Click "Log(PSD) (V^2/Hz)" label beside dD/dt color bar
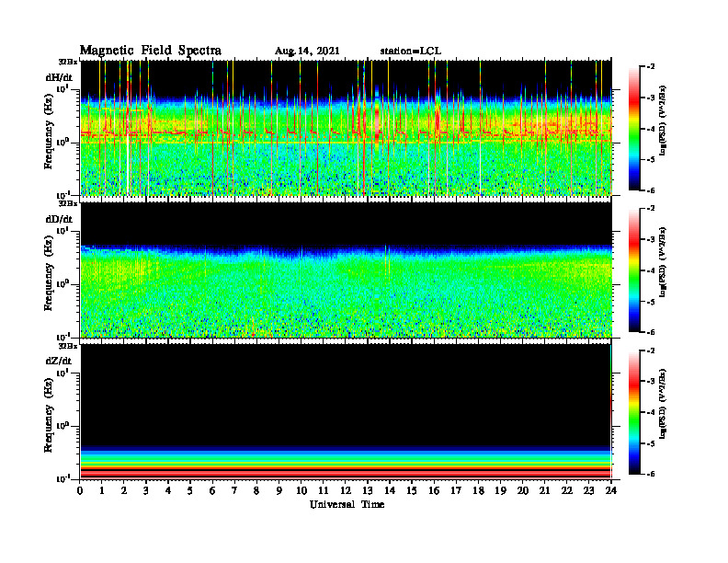The width and height of the screenshot is (728, 563). [663, 262]
